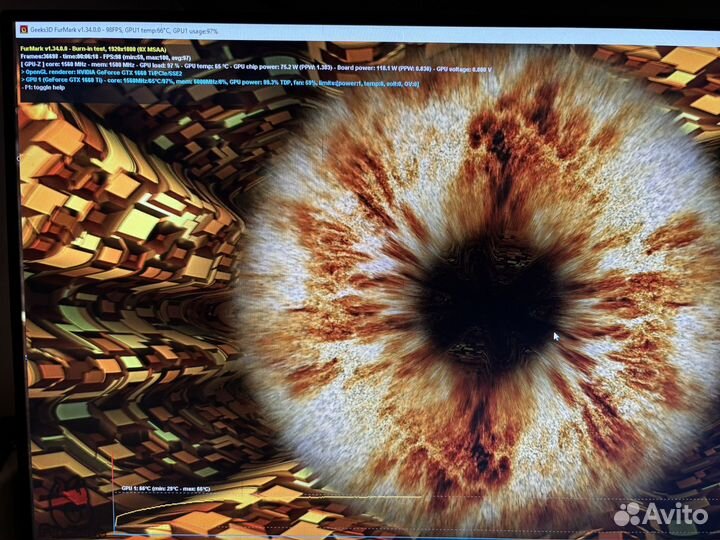
Task: Click the OpenGL renderer info line
Action: [x=110, y=73]
